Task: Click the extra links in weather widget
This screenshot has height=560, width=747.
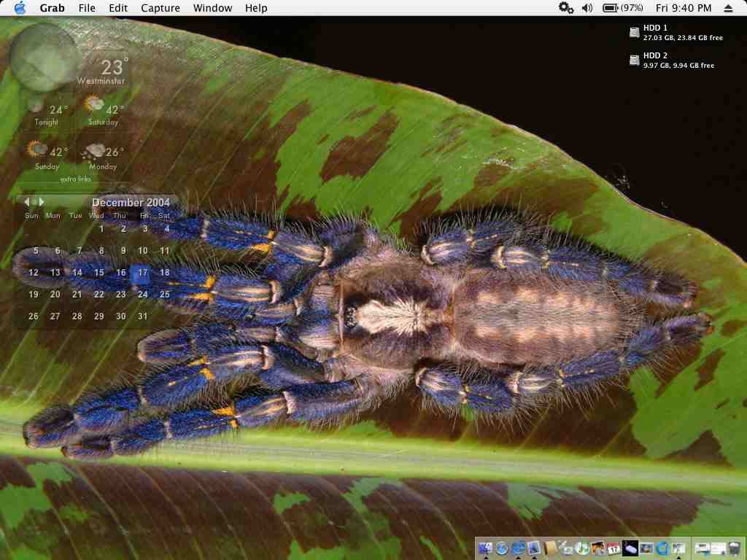Action: pyautogui.click(x=74, y=179)
